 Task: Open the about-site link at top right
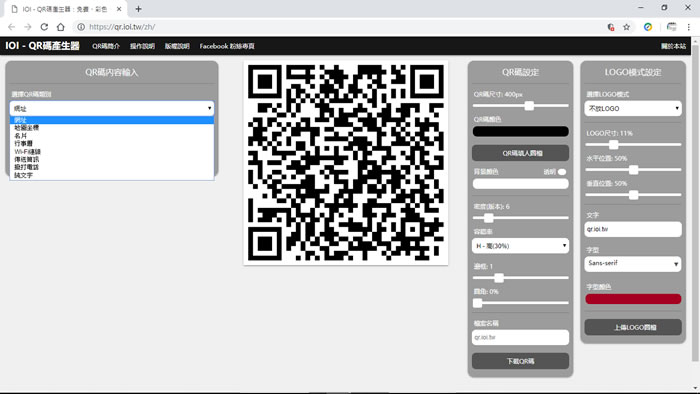click(673, 46)
